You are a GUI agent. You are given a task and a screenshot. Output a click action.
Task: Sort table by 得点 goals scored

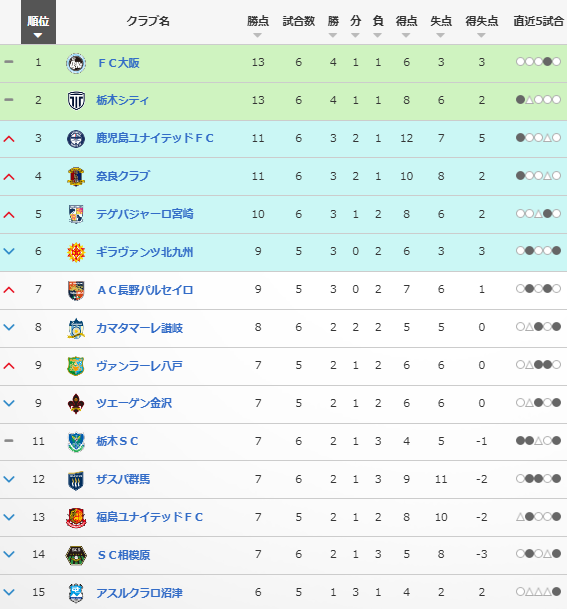tap(406, 26)
